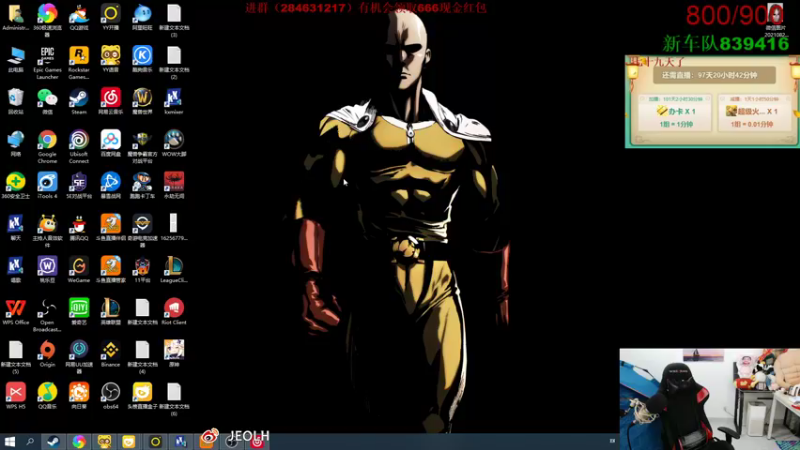The height and width of the screenshot is (450, 800).
Task: Open the Administrator folder on desktop
Action: click(15, 17)
